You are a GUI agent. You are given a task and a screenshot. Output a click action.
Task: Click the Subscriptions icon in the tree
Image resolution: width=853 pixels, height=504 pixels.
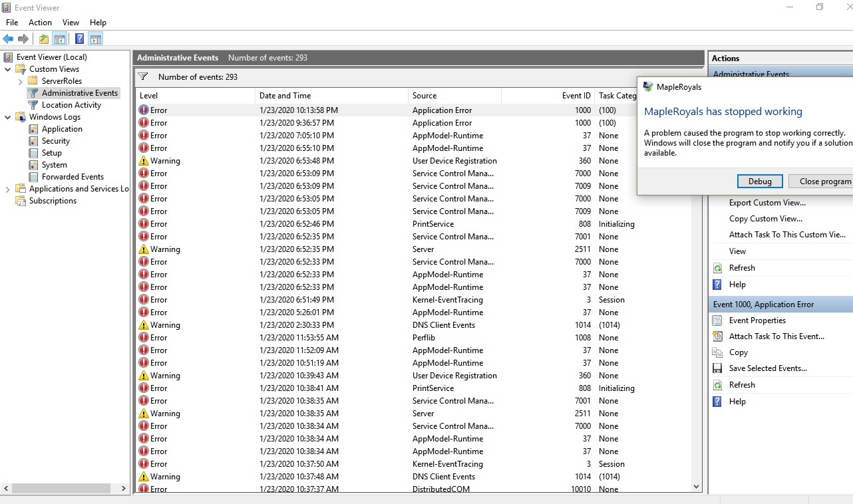coord(21,201)
